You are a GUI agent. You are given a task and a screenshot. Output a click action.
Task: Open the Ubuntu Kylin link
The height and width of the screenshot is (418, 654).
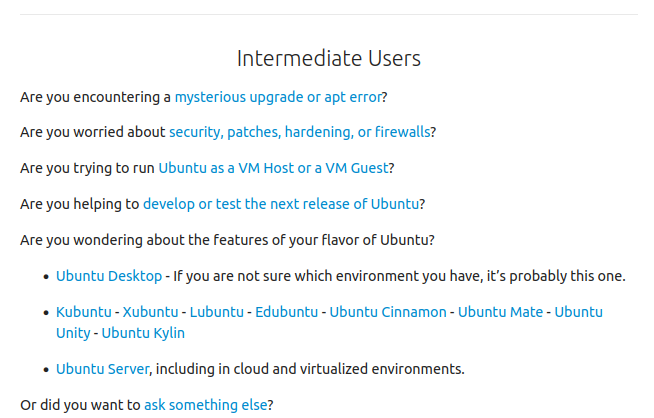click(x=143, y=333)
